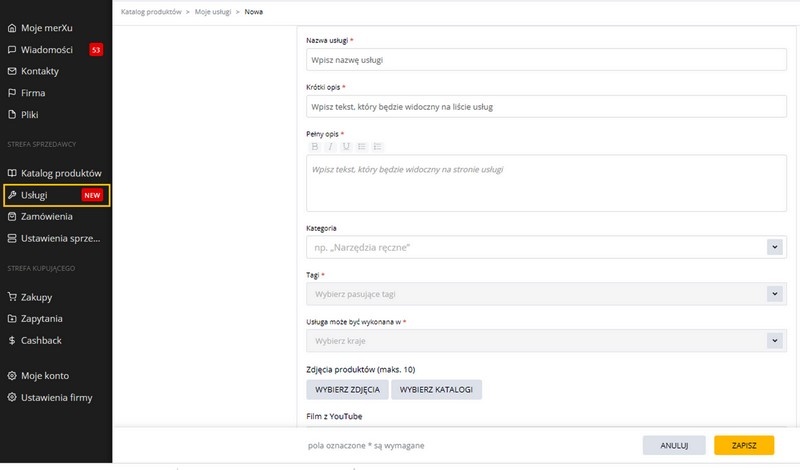Insert a bulleted list icon
Screen dimensions: 800x470
coord(362,146)
